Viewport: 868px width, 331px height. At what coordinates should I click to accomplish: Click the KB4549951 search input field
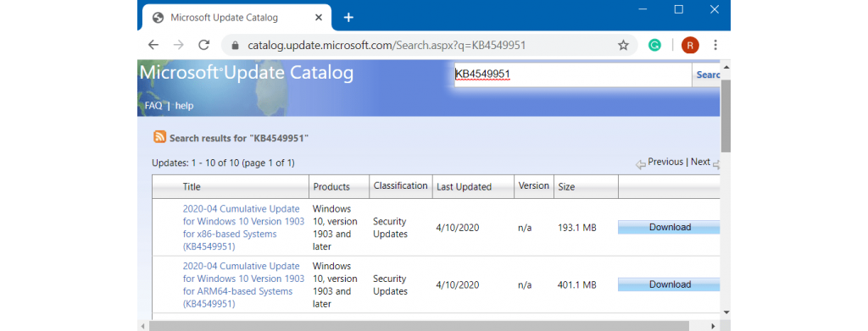click(x=572, y=74)
